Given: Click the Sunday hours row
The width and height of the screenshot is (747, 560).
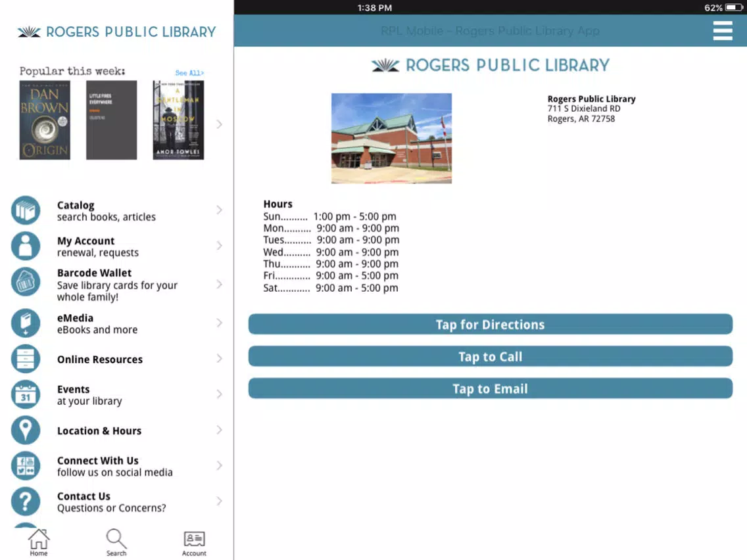Looking at the screenshot, I should click(329, 217).
